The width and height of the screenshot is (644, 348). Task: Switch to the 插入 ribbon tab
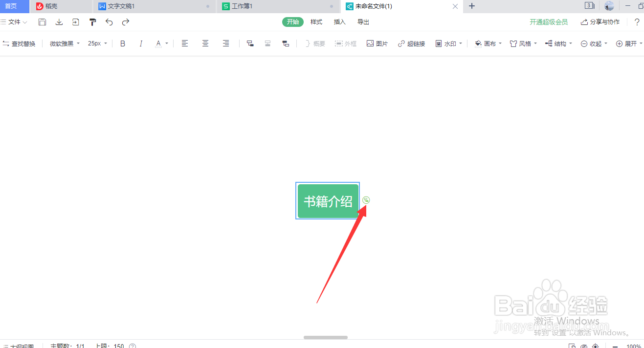339,22
